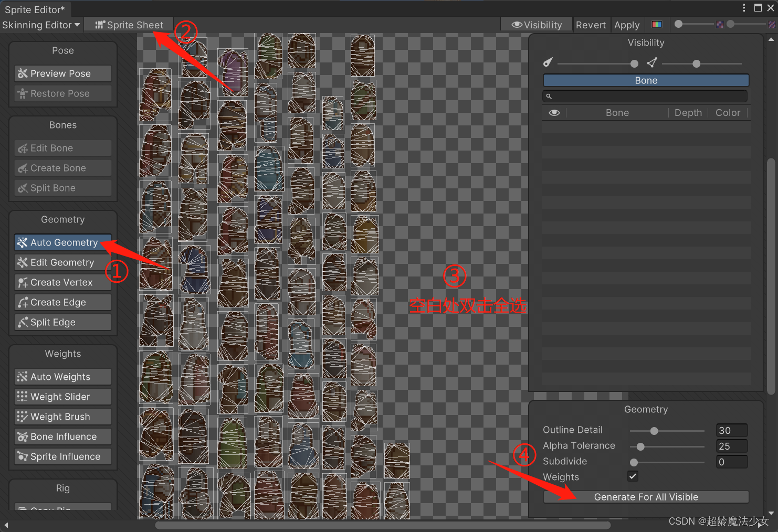Maximize the Sprite Editor window
Viewport: 778px width, 532px height.
[x=758, y=8]
